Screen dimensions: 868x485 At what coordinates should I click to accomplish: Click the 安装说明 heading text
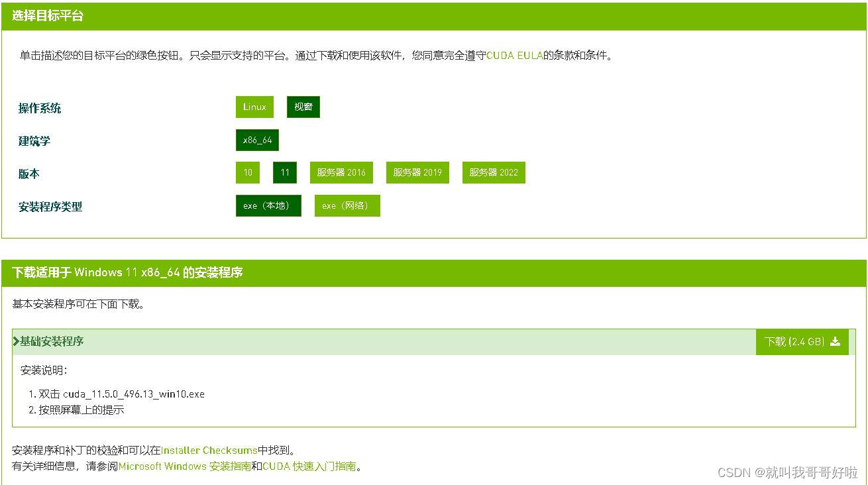pos(44,370)
